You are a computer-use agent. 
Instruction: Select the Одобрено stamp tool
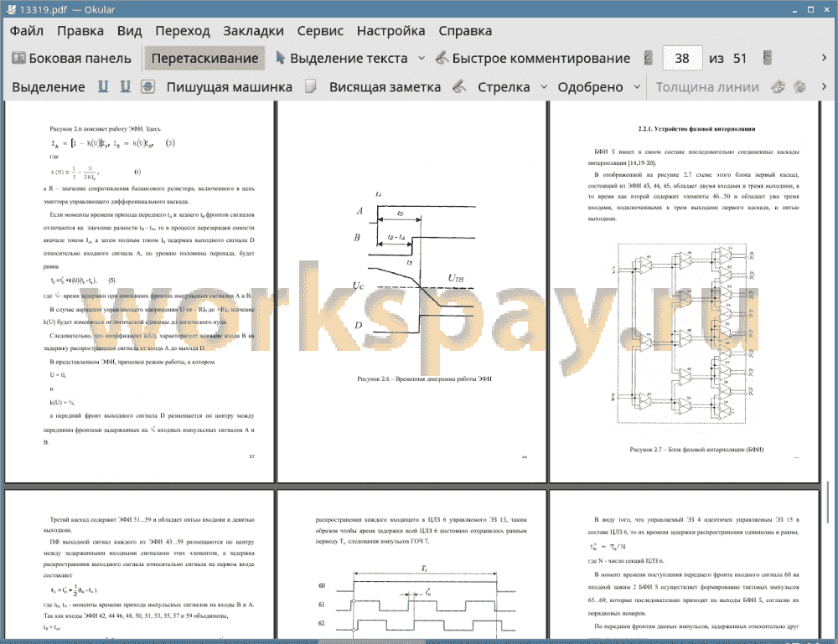tap(590, 87)
